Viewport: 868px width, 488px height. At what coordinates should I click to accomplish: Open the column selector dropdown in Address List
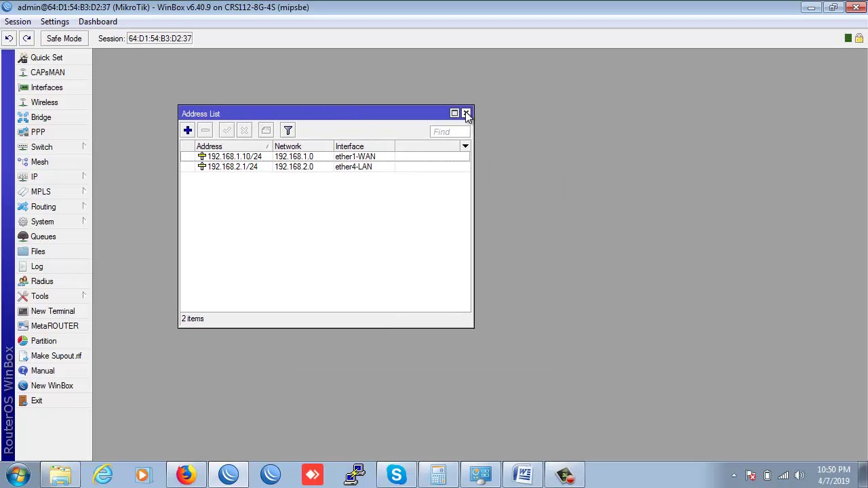(x=465, y=146)
